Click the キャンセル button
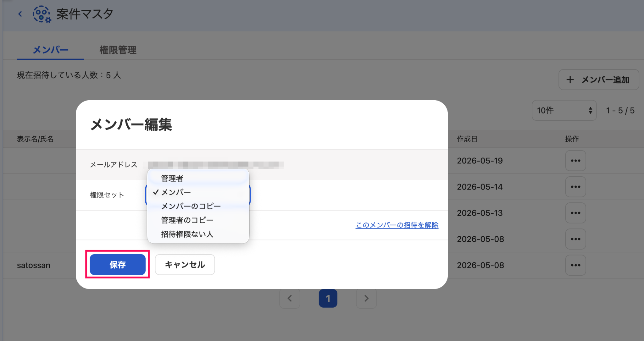This screenshot has width=644, height=341. pyautogui.click(x=185, y=265)
